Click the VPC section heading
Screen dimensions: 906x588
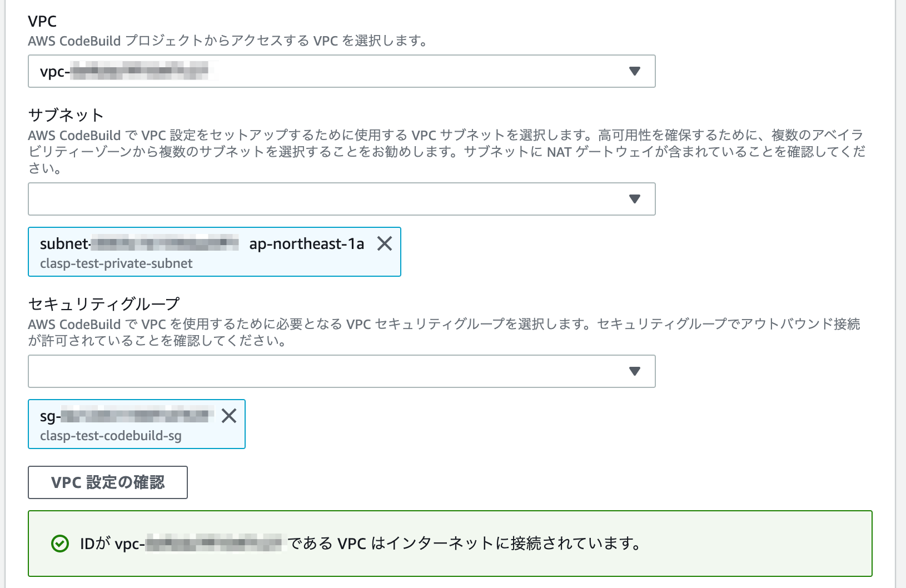[x=42, y=21]
